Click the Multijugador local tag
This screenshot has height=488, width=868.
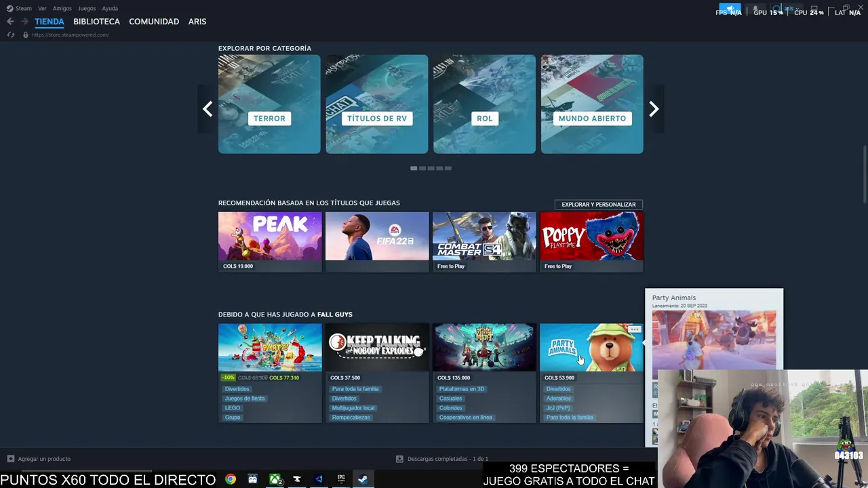click(x=353, y=408)
